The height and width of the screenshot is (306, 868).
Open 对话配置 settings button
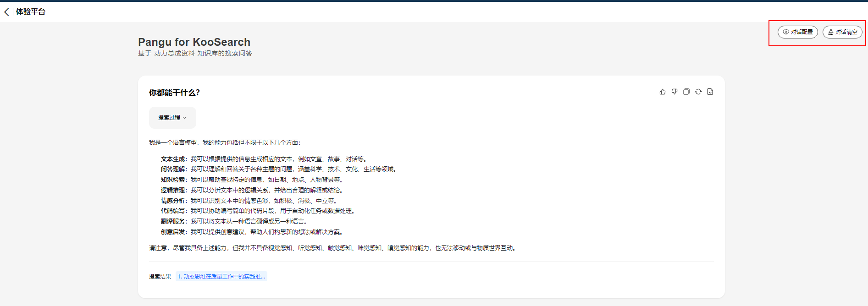click(x=798, y=32)
